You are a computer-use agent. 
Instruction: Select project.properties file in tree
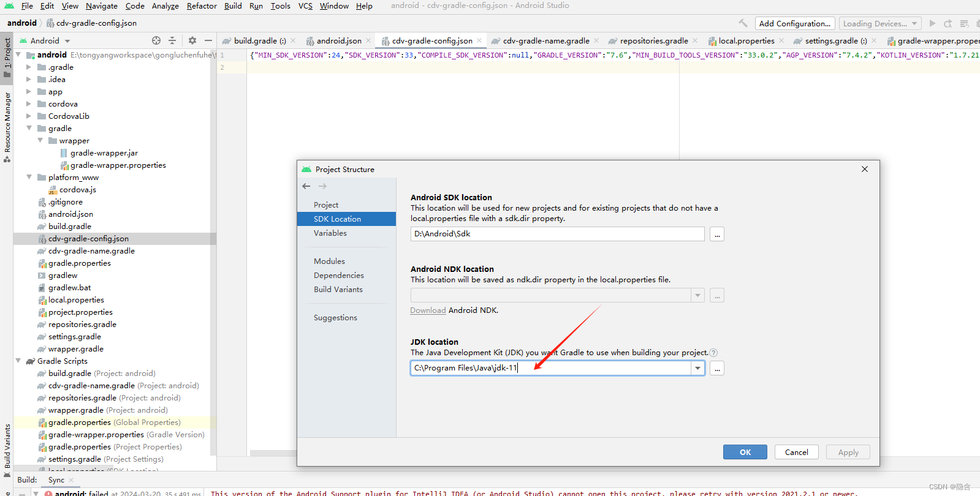80,312
